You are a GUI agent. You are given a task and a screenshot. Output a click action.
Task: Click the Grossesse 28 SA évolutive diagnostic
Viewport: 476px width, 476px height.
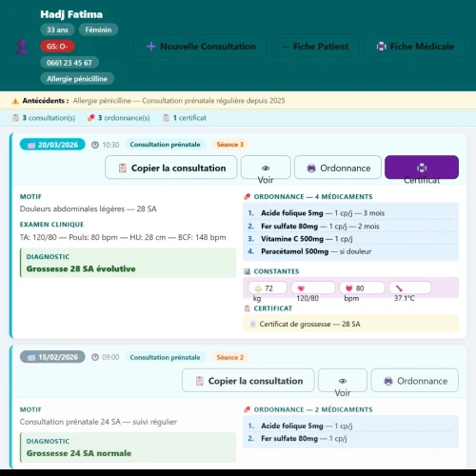tap(128, 263)
